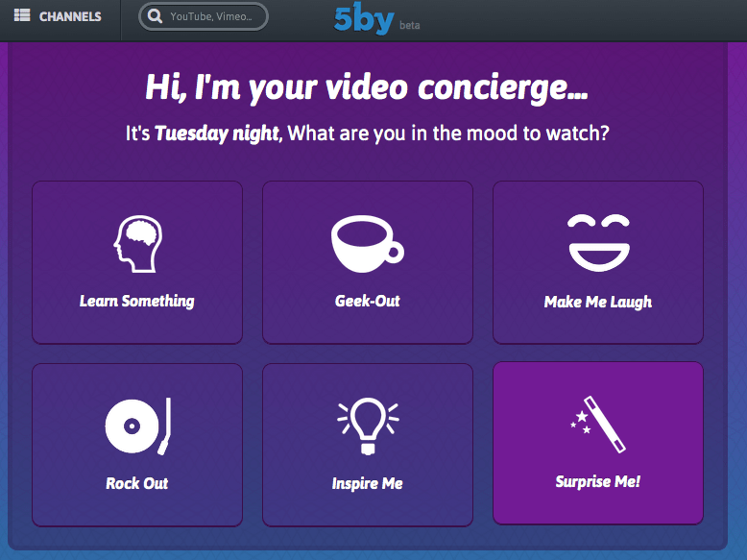Click the magnifying glass search icon
This screenshot has width=747, height=560.
coord(155,16)
